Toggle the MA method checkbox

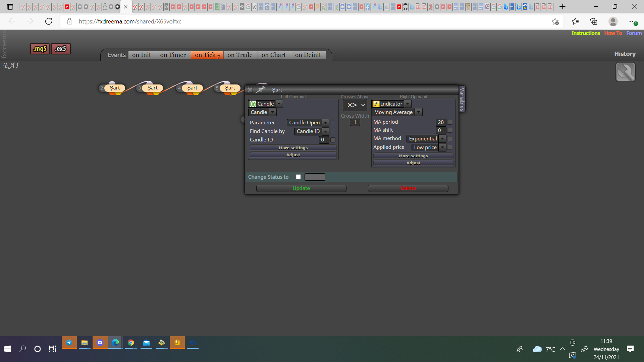click(449, 139)
